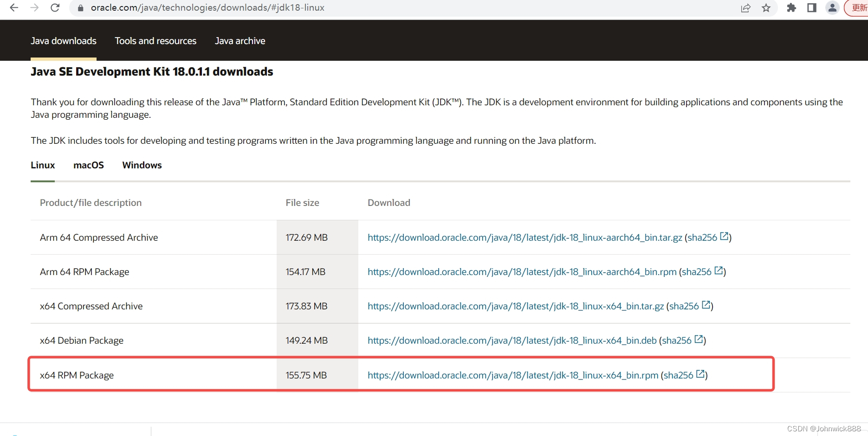
Task: Click the browser back navigation arrow
Action: pos(13,7)
